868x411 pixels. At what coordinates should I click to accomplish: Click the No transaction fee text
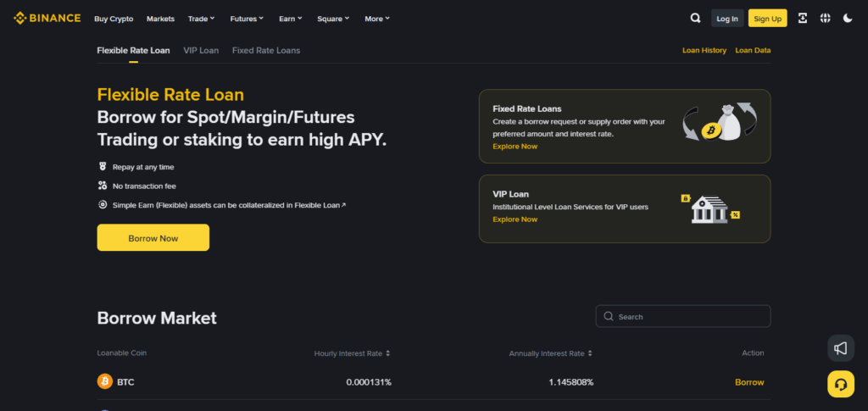click(x=144, y=186)
